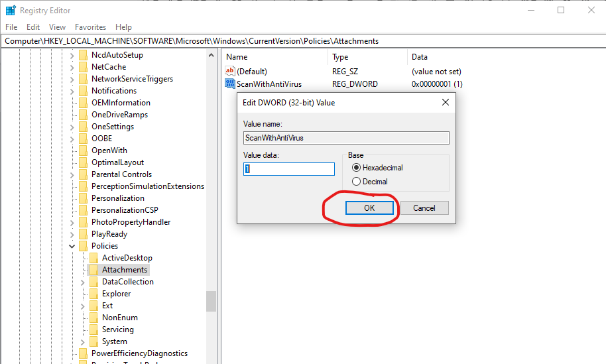Expand the NcdAutoSetup tree node

72,56
